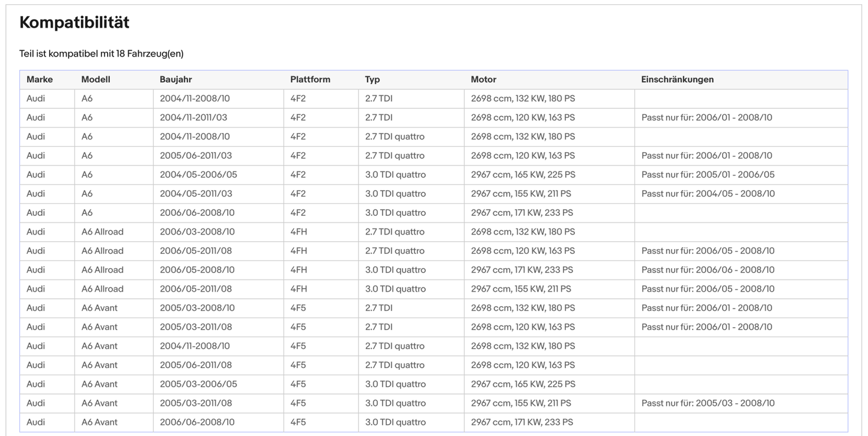
Task: Select the Baujahr cell 2004/05-2011/03
Action: click(x=196, y=194)
